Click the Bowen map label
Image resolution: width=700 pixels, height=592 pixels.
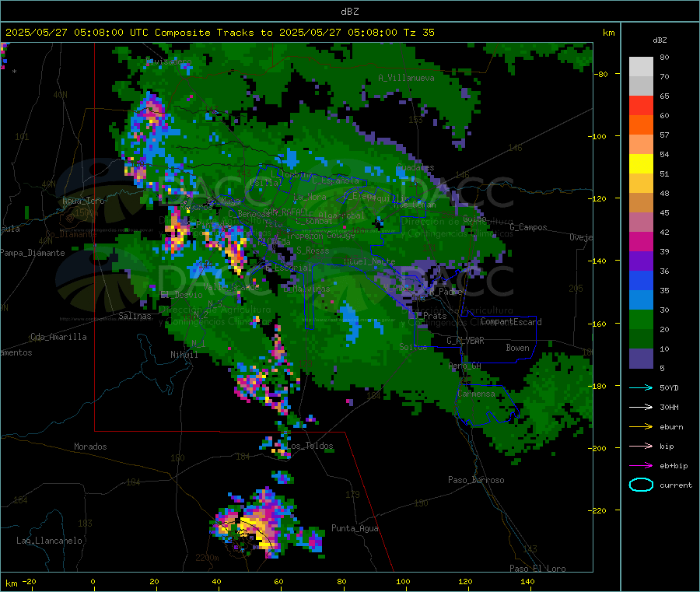click(x=517, y=348)
